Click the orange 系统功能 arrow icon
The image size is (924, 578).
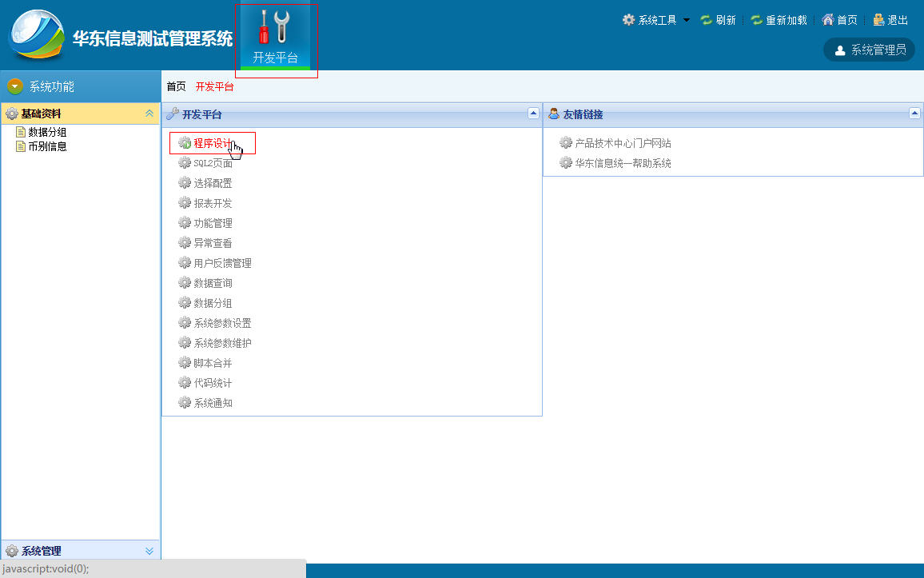click(14, 86)
